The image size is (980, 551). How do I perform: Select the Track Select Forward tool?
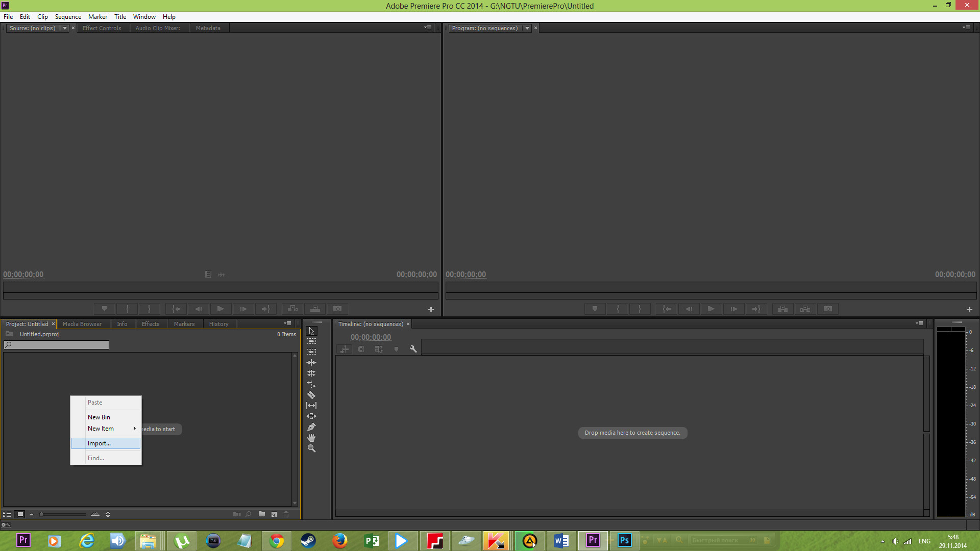pyautogui.click(x=311, y=341)
